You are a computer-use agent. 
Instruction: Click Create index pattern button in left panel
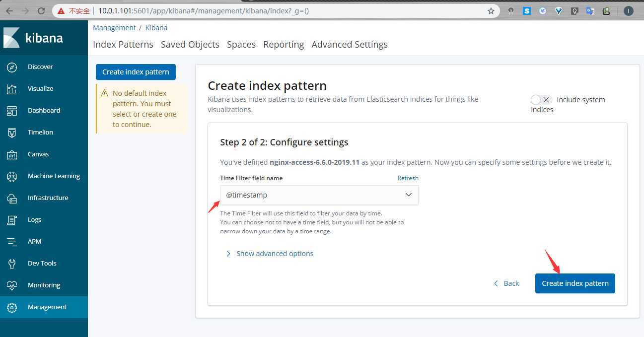coord(136,72)
